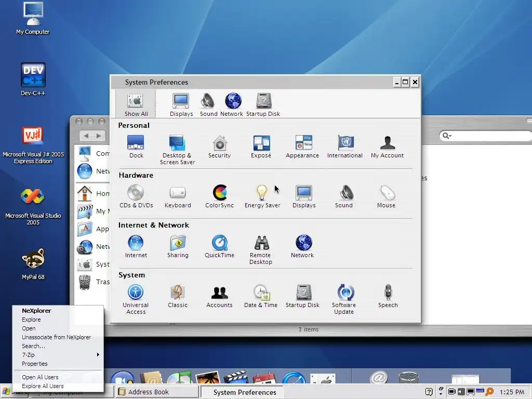Select the System item in Finder sidebar
The image size is (532, 399).
point(93,264)
